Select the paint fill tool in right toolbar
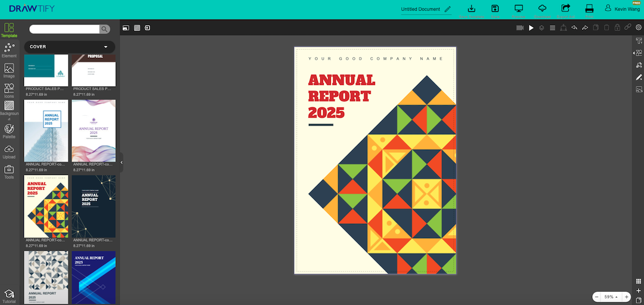 [x=639, y=65]
